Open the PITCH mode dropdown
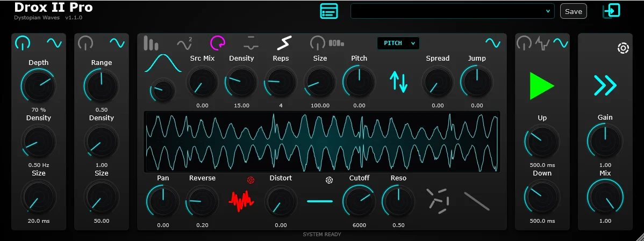 (x=398, y=43)
